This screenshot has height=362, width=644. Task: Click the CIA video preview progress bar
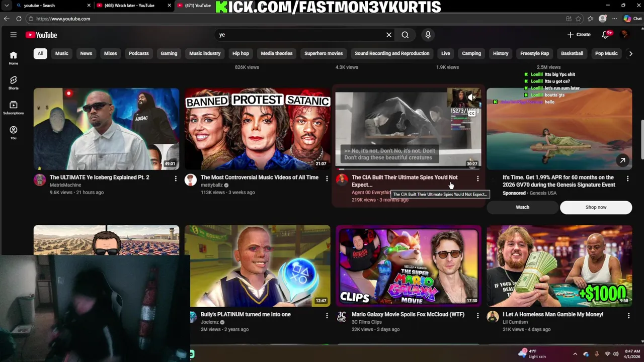tap(408, 169)
